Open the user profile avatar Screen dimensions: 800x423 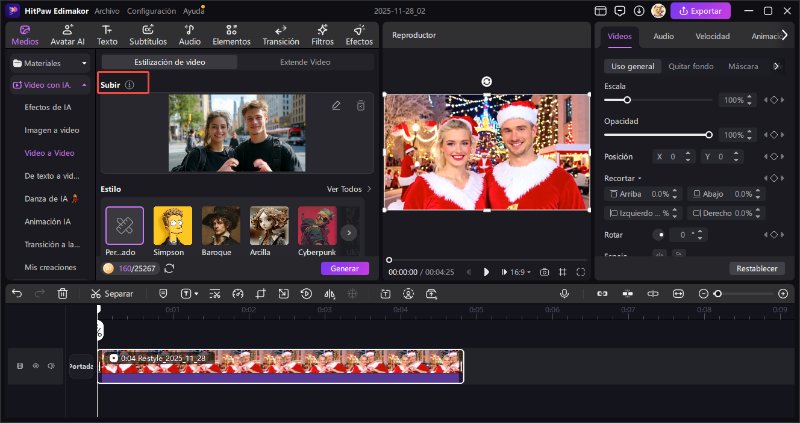658,11
